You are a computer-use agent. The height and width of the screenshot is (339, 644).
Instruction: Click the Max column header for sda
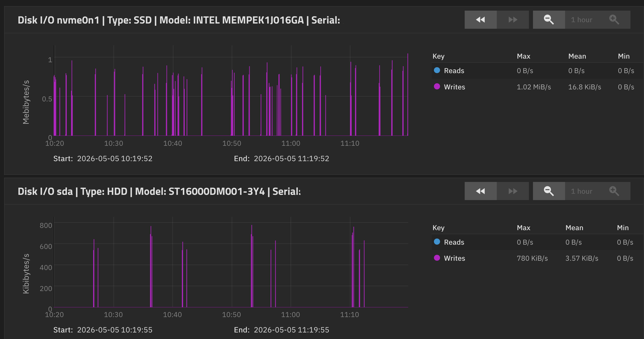click(523, 228)
